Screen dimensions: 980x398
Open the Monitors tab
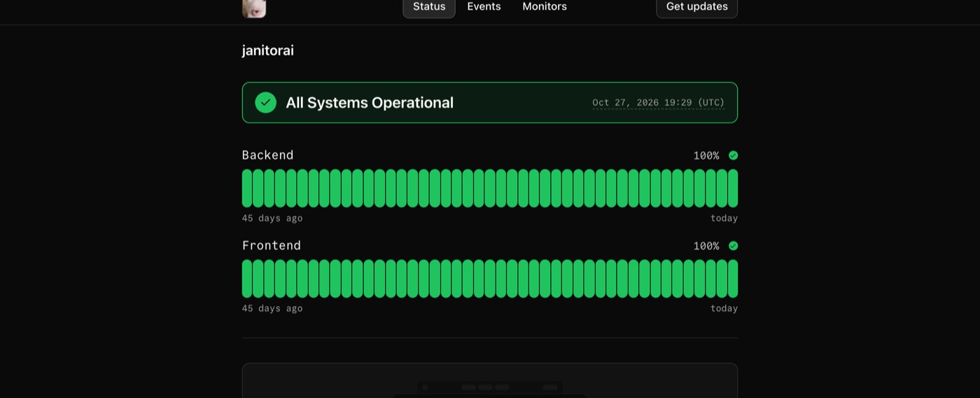tap(545, 7)
